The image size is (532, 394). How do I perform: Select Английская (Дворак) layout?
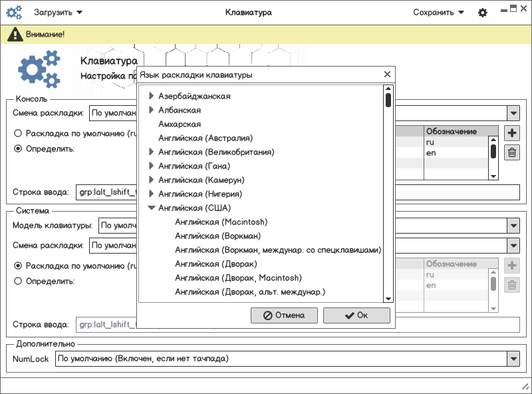(216, 264)
